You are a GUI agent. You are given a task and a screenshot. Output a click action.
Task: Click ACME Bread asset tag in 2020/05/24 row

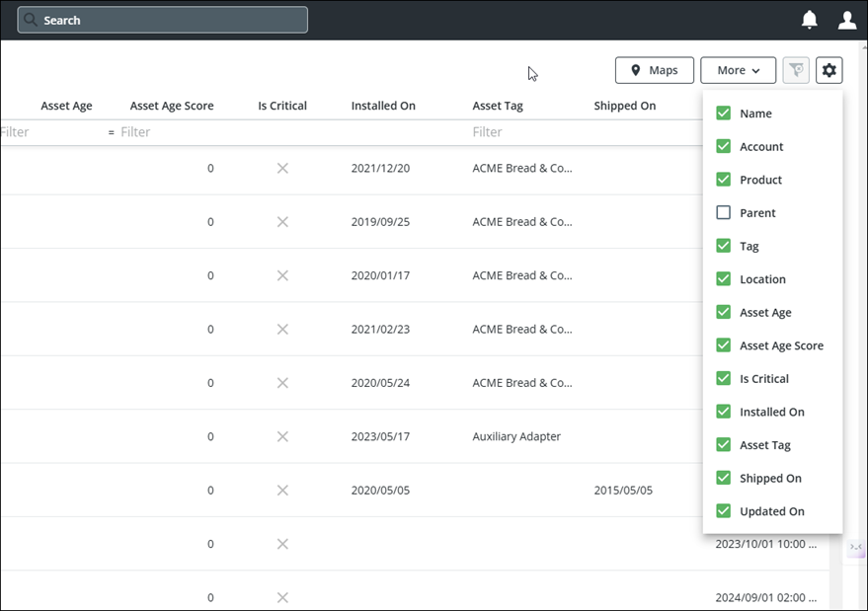[x=522, y=383]
